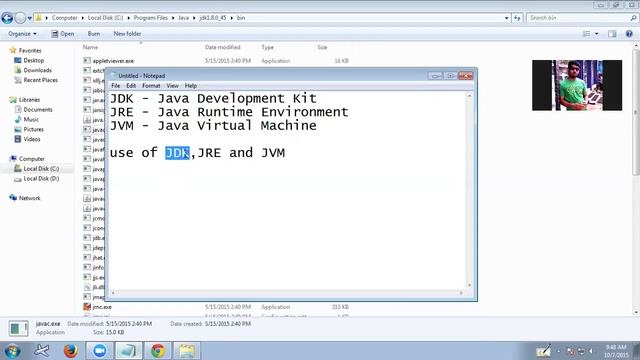Click Computer in the address breadcrumb
The image size is (640, 360).
point(64,18)
